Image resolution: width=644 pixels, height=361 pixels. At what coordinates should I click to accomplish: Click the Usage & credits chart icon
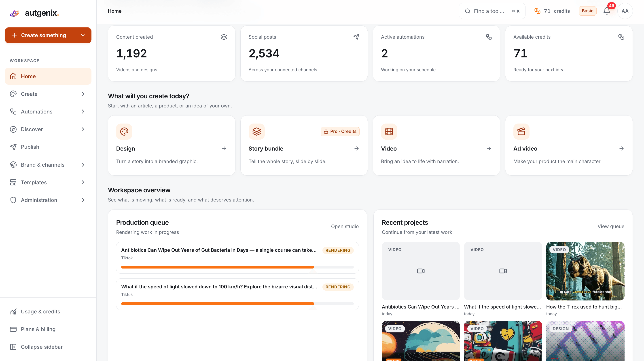13,312
